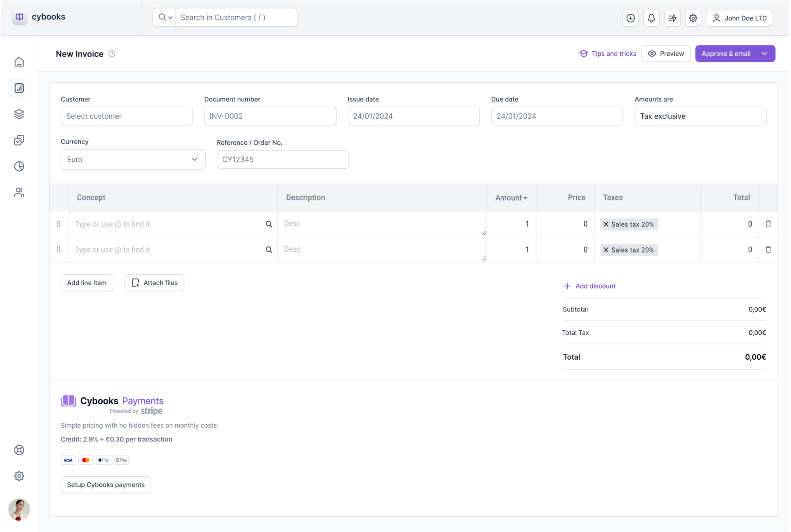The width and height of the screenshot is (791, 532).
Task: Click the search magnifier dropdown icon
Action: pos(165,17)
